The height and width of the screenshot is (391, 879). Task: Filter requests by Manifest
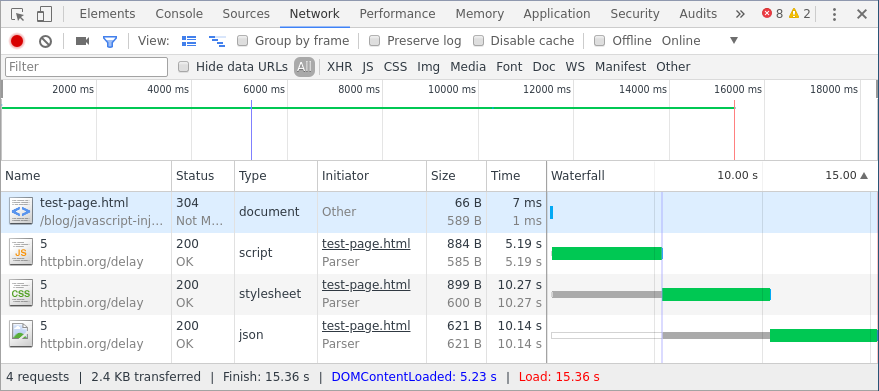[x=621, y=67]
